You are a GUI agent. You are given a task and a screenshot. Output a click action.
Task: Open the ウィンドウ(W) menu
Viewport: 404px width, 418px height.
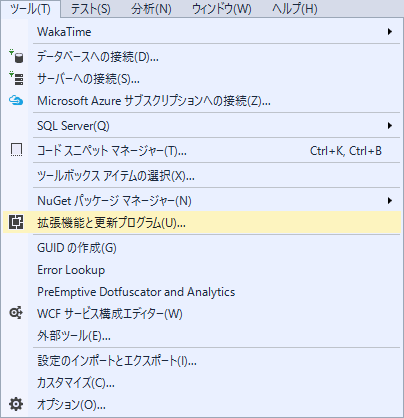(222, 9)
